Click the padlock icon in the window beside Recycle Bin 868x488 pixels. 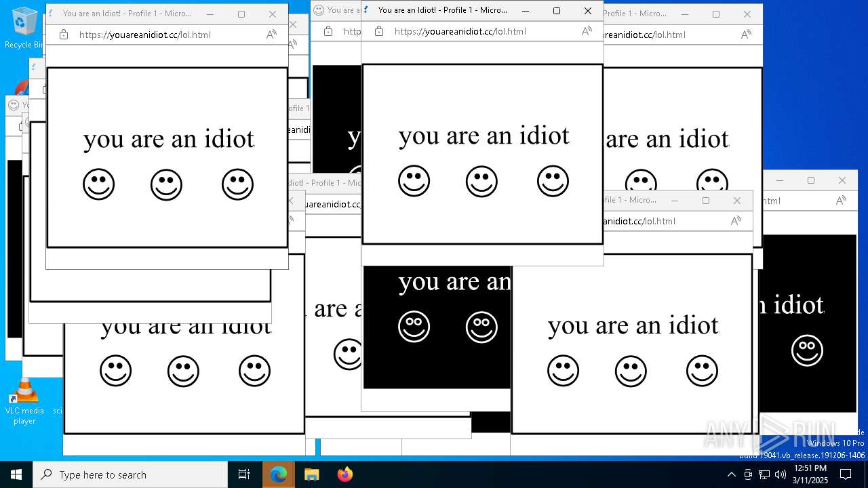[x=64, y=35]
